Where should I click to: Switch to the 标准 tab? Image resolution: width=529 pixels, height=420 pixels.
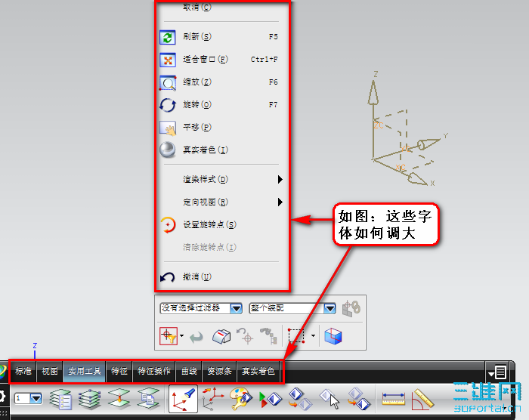(23, 372)
